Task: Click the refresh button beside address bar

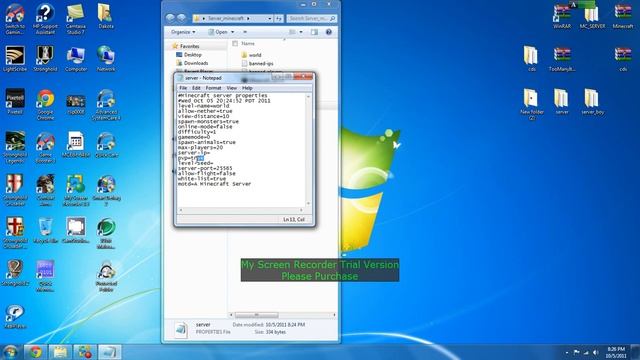Action: click(x=278, y=18)
